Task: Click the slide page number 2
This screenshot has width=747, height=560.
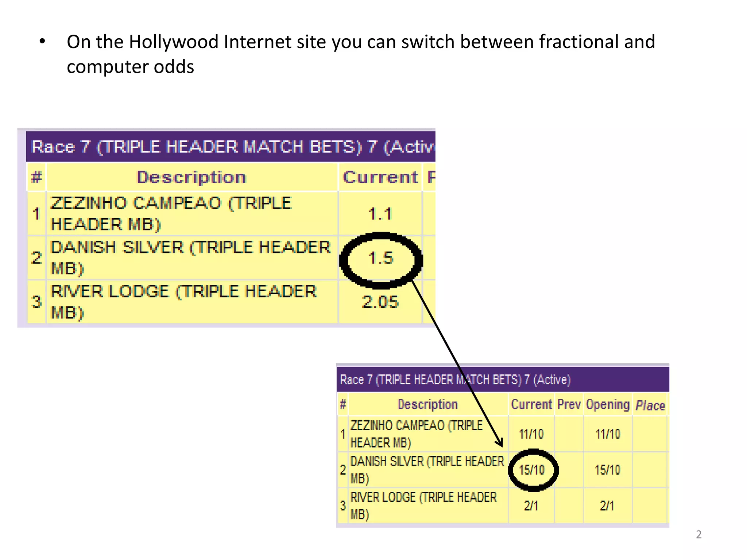Action: point(698,534)
